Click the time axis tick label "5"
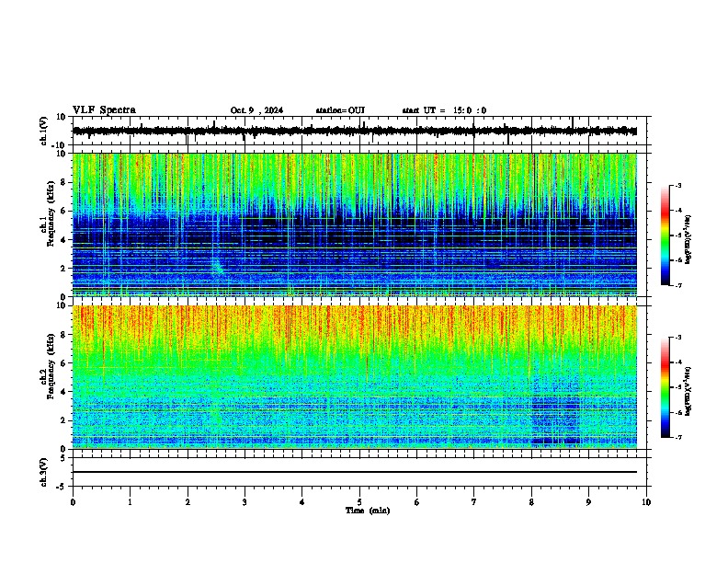 click(x=359, y=502)
